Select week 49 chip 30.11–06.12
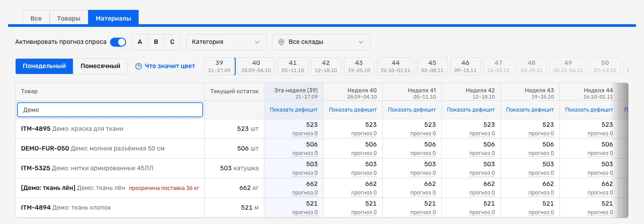Image resolution: width=644 pixels, height=224 pixels. [568, 66]
